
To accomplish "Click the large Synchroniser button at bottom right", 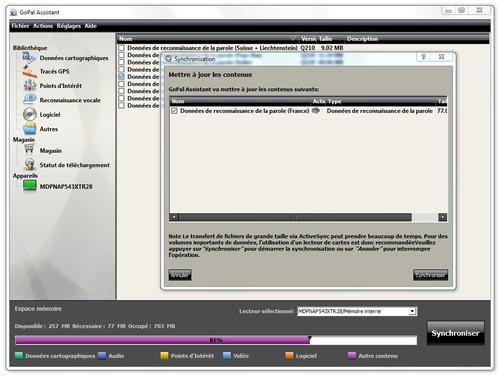I will [x=456, y=333].
